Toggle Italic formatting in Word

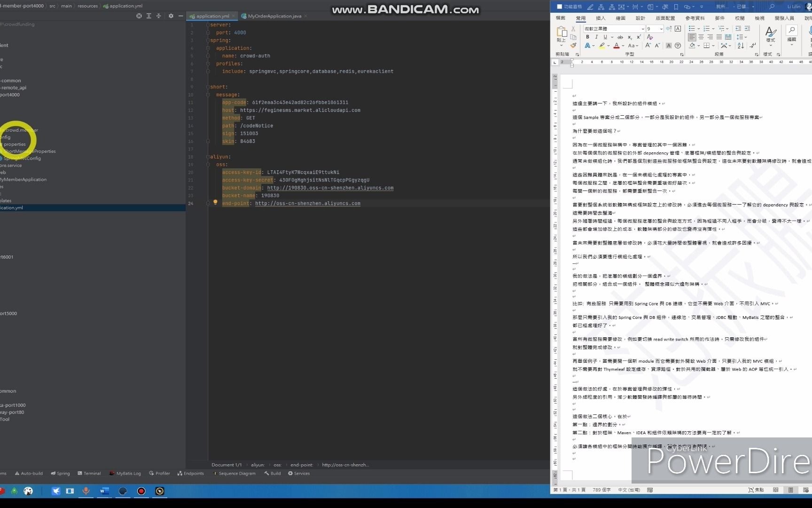(596, 37)
